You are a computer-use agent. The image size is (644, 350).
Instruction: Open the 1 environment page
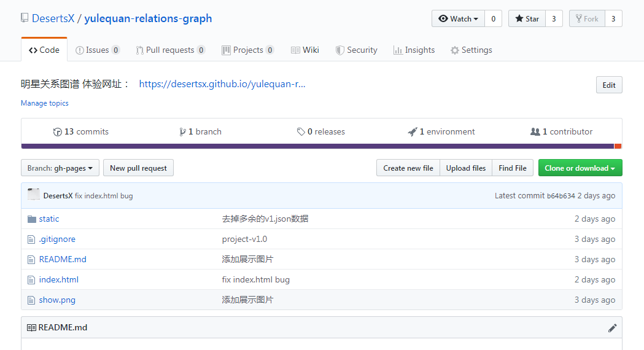tap(441, 131)
